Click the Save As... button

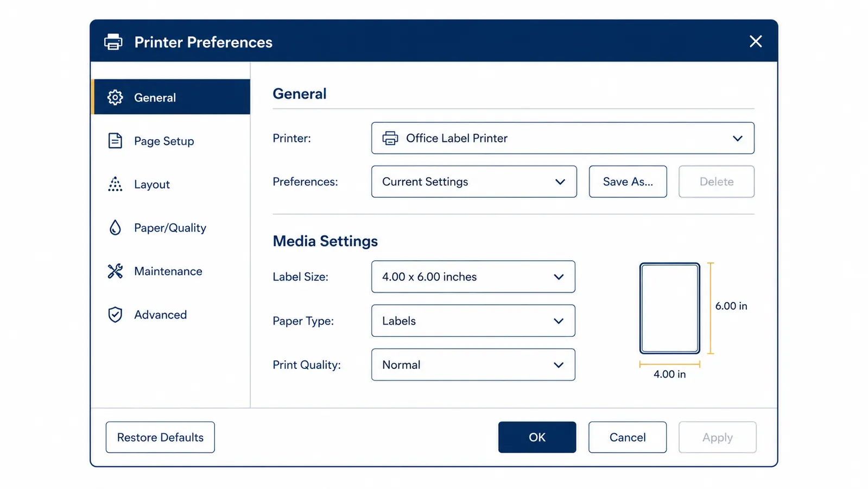628,181
